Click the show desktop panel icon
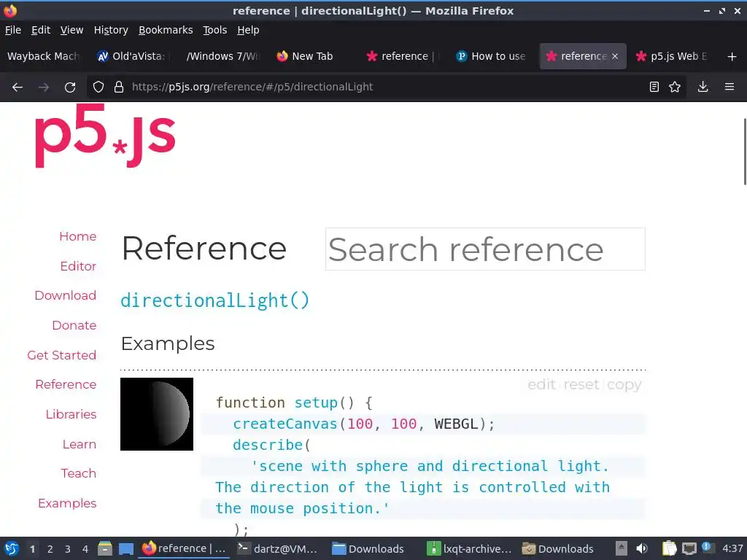 (x=125, y=548)
